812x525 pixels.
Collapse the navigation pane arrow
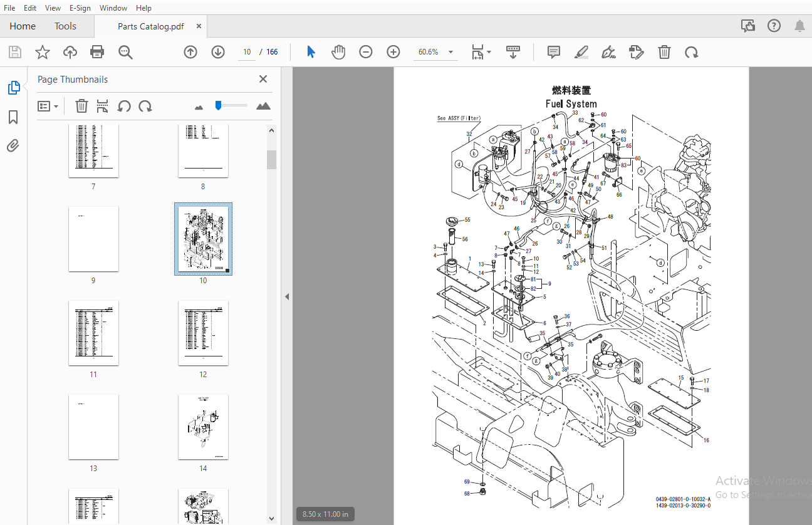click(x=287, y=296)
